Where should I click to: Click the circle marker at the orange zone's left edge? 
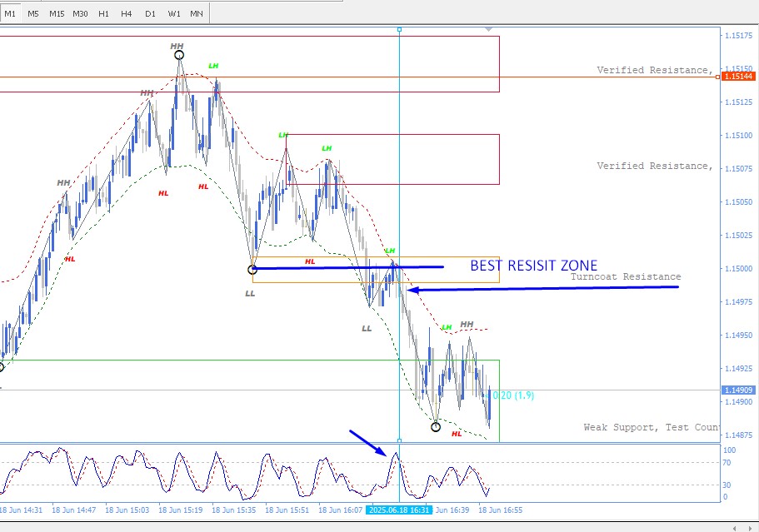[x=252, y=270]
